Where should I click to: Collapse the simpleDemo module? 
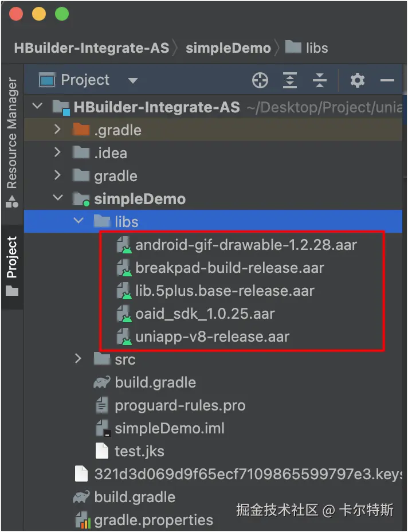[57, 199]
